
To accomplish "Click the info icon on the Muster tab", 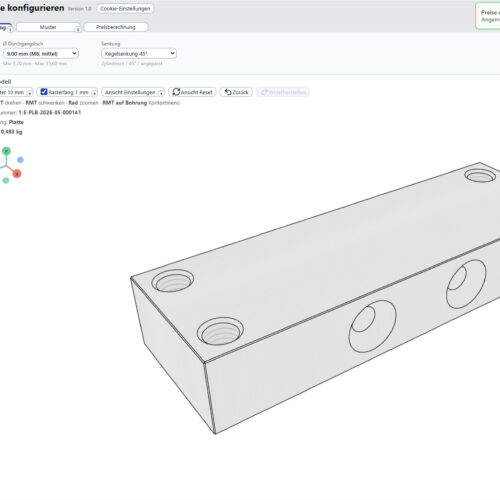I will (78, 30).
